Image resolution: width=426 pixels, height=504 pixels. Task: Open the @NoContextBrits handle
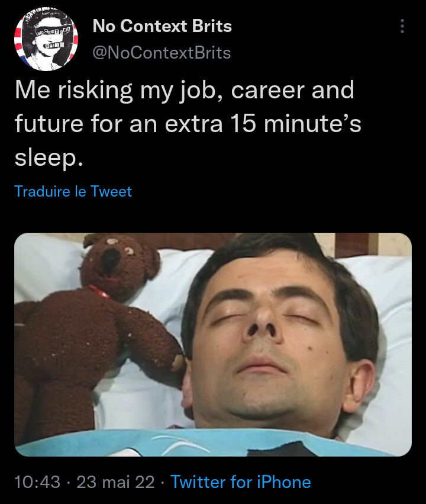(x=162, y=53)
